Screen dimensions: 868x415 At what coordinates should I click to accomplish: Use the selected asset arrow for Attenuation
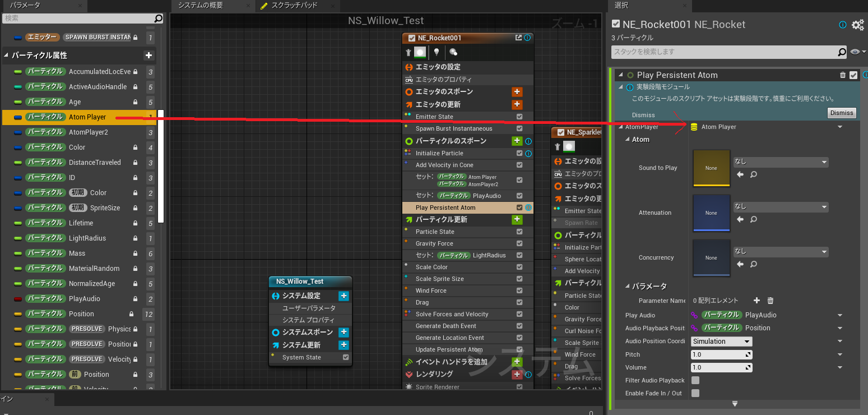click(740, 220)
